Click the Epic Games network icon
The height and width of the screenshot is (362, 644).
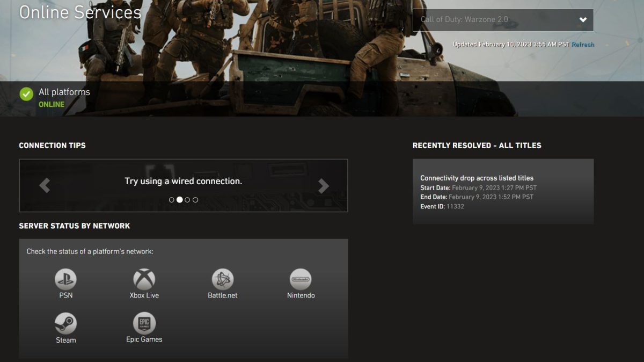click(144, 323)
